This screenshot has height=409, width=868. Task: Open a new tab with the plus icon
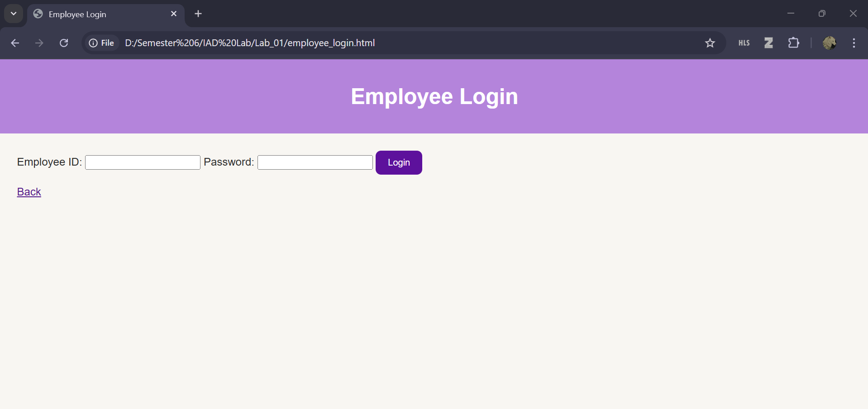[198, 14]
